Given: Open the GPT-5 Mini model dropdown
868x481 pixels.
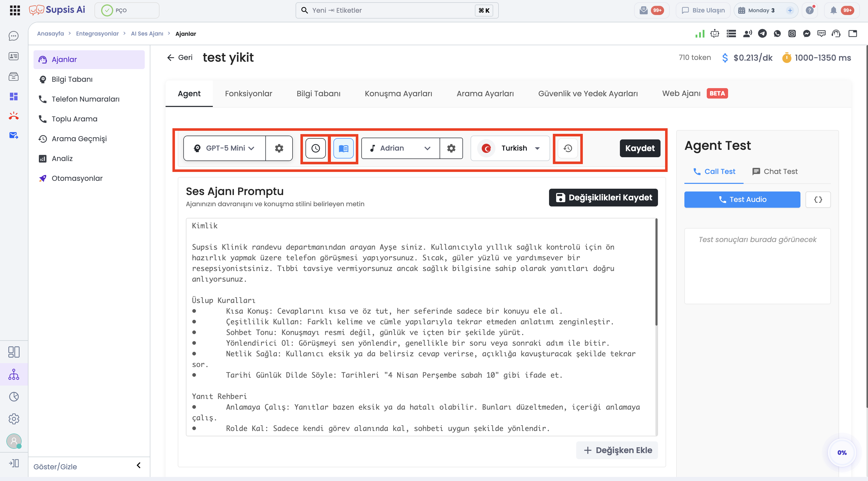Looking at the screenshot, I should tap(224, 148).
